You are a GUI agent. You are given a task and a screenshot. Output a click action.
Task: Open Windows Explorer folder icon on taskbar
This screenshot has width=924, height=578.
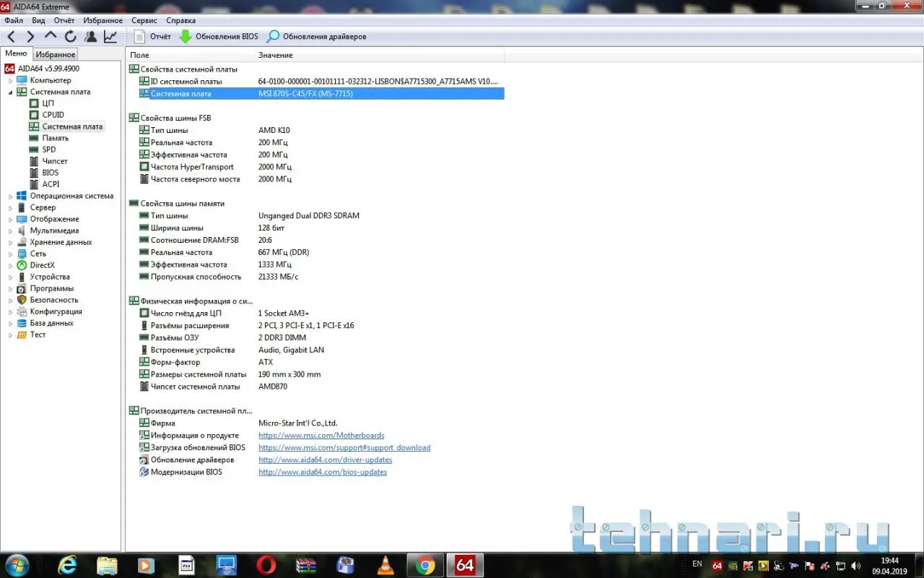[x=107, y=565]
